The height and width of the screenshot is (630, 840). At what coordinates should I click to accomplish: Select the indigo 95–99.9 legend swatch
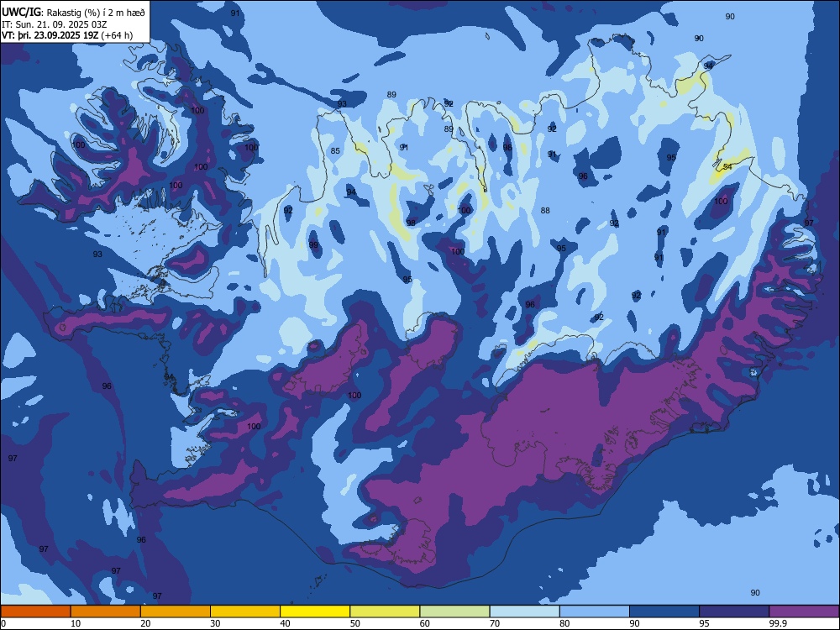click(x=734, y=612)
